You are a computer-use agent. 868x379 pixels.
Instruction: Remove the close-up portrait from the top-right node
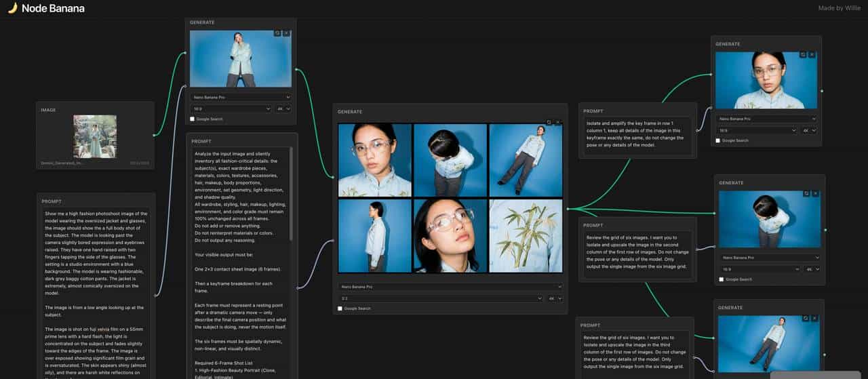click(812, 54)
